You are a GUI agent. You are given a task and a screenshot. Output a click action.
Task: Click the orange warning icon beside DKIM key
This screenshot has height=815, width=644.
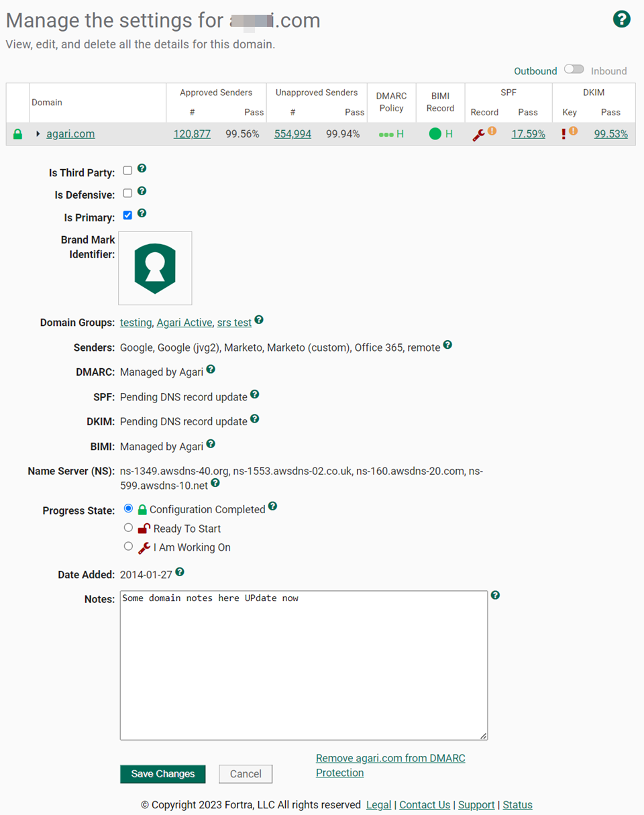pos(573,131)
